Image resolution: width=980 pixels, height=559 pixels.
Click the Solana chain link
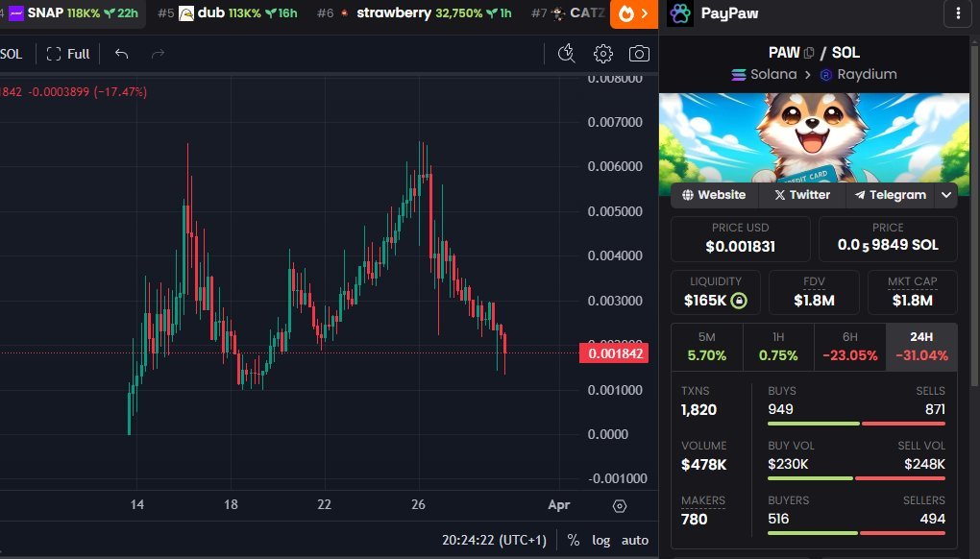click(x=765, y=75)
